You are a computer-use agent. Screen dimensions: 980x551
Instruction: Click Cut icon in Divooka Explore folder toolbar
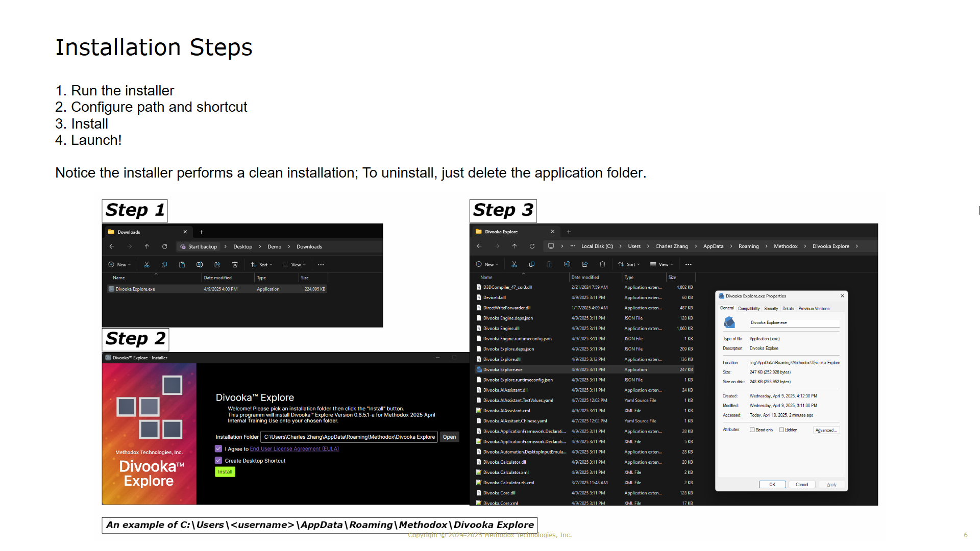(x=514, y=264)
